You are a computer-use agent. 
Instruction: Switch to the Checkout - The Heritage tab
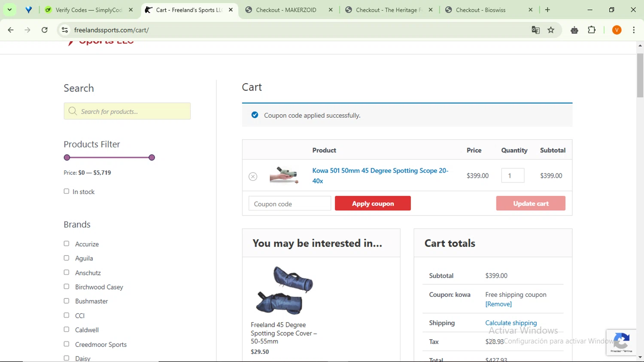(x=389, y=10)
